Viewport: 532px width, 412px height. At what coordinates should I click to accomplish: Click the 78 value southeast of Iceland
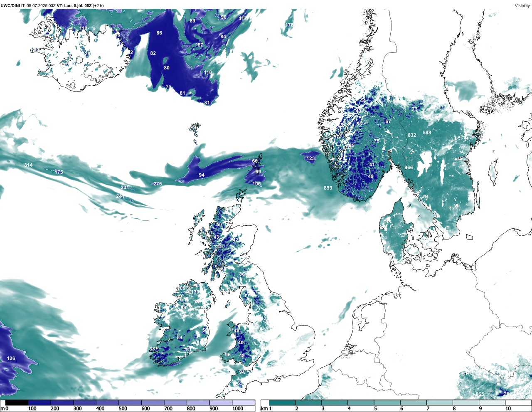coord(168,87)
